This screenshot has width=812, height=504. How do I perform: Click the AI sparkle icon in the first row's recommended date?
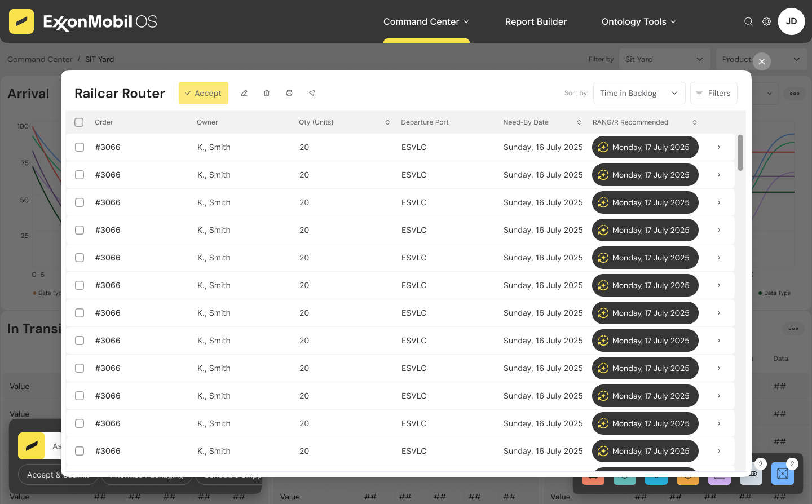click(x=603, y=147)
